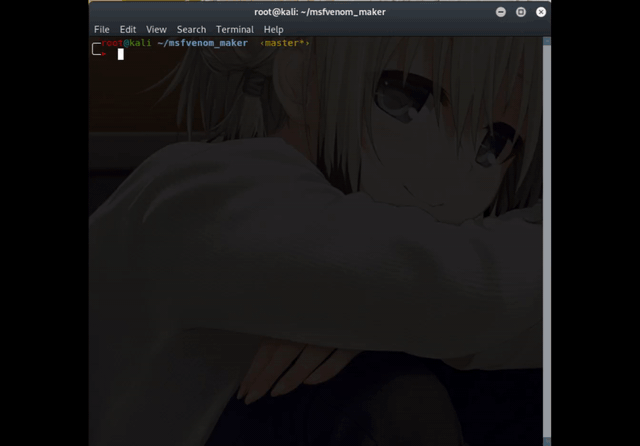Maximize the terminal window
The height and width of the screenshot is (446, 640).
pyautogui.click(x=521, y=12)
